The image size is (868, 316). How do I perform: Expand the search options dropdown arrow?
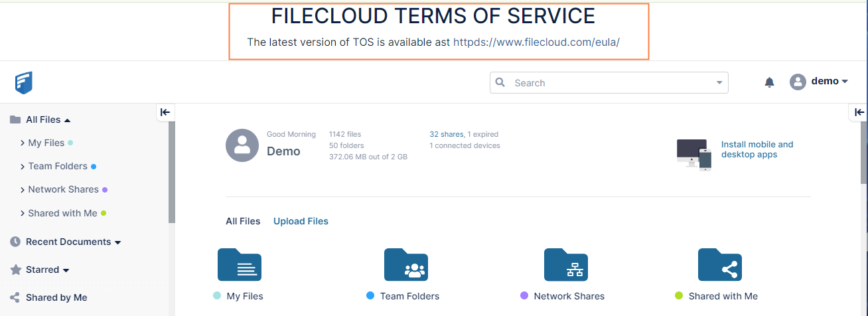pyautogui.click(x=719, y=83)
